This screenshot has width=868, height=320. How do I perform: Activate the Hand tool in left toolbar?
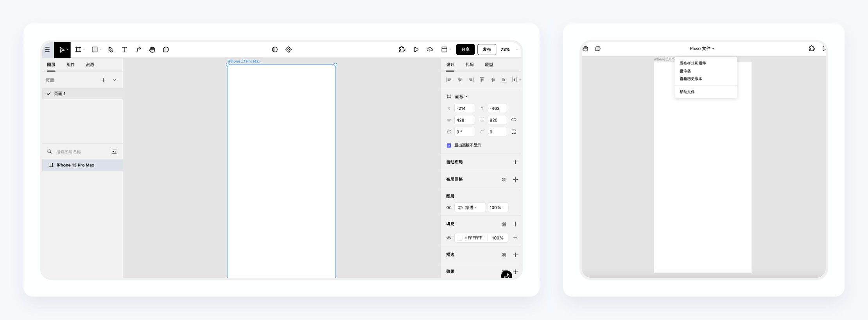tap(152, 50)
